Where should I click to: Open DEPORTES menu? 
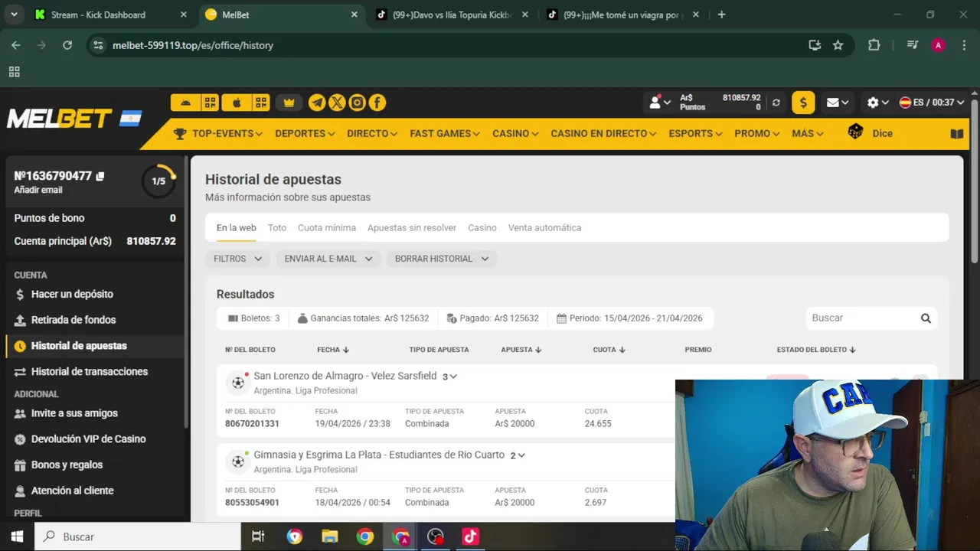[305, 133]
